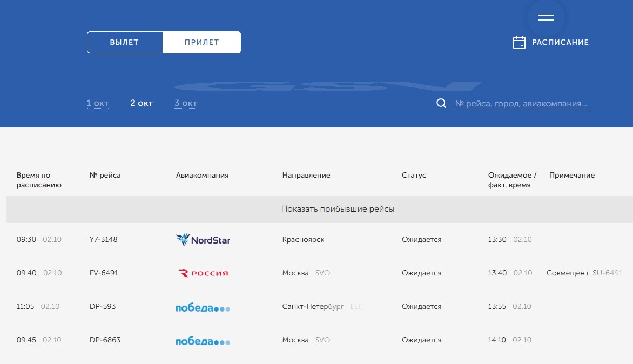633x364 pixels.
Task: Open the hamburger menu icon
Action: click(546, 17)
